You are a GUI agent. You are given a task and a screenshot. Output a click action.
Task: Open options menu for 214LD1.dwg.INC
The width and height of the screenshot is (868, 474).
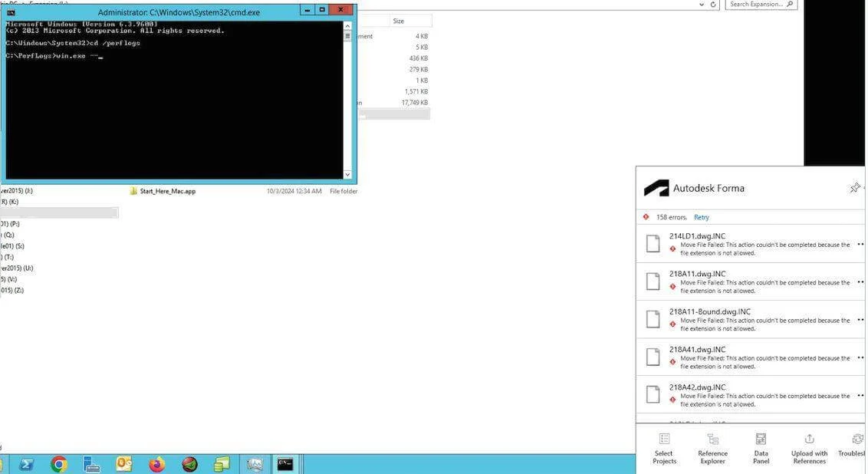[x=860, y=244]
